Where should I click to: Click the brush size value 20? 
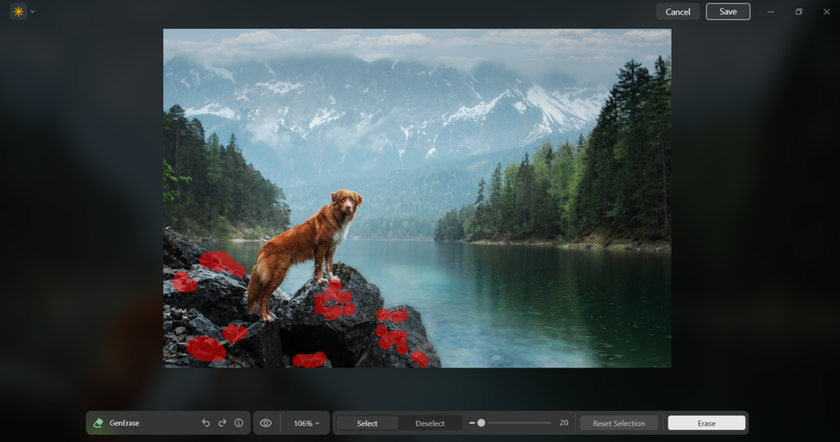point(564,423)
